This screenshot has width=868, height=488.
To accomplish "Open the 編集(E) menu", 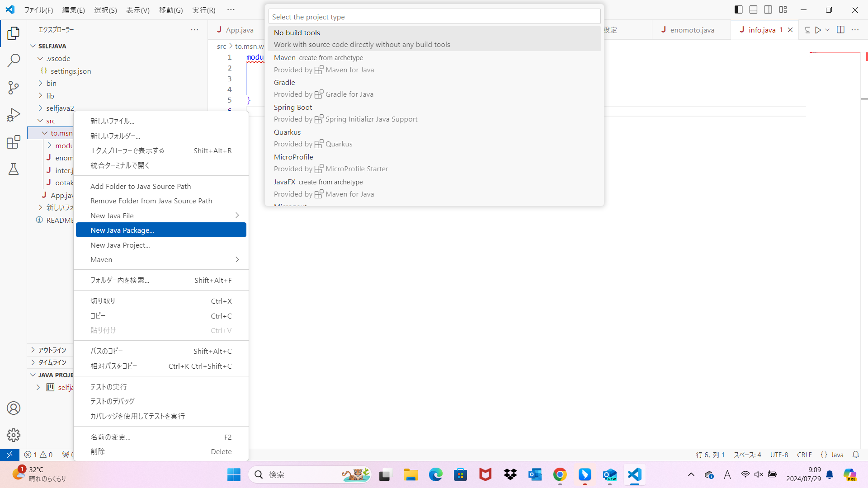I will (x=73, y=9).
